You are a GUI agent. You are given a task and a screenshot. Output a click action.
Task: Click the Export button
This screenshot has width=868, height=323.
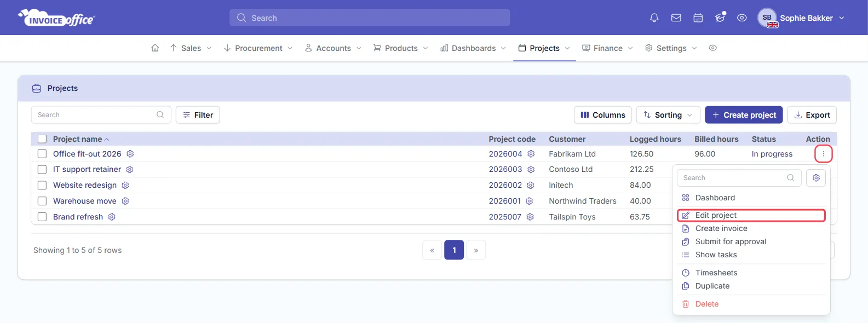tap(812, 115)
